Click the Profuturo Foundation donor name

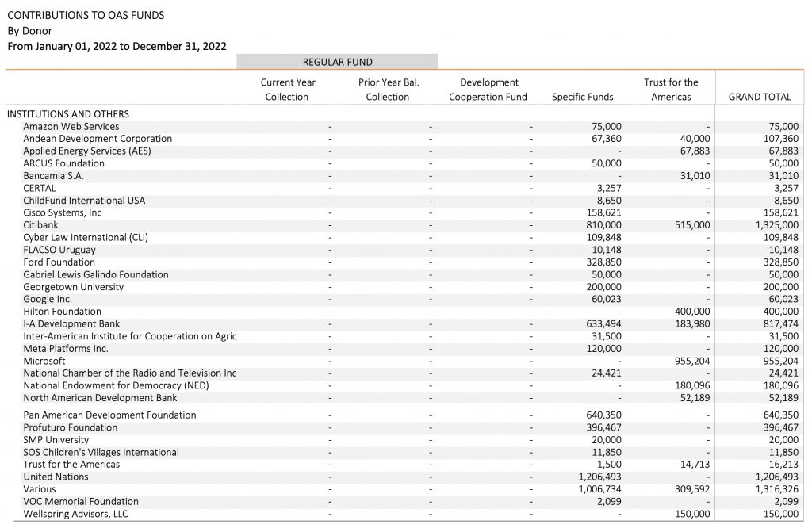[71, 428]
